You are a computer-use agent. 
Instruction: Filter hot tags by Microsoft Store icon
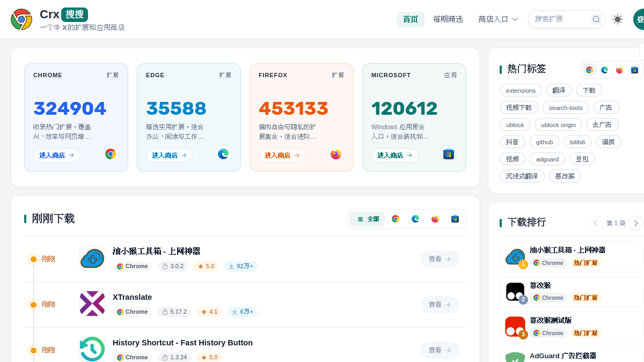coord(634,70)
